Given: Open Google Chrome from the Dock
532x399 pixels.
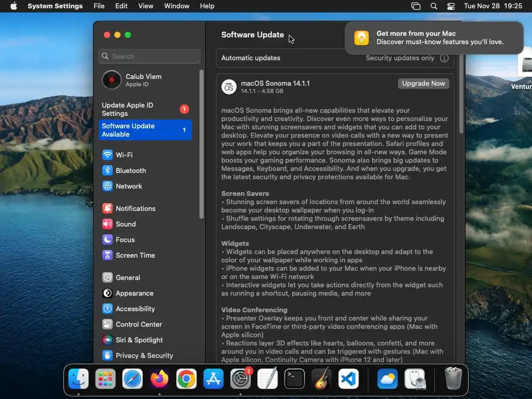Looking at the screenshot, I should (x=187, y=379).
